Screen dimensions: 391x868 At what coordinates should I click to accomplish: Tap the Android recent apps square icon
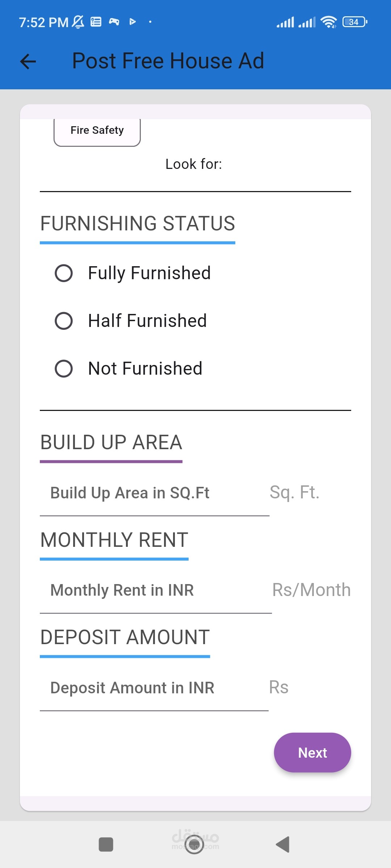click(x=106, y=844)
